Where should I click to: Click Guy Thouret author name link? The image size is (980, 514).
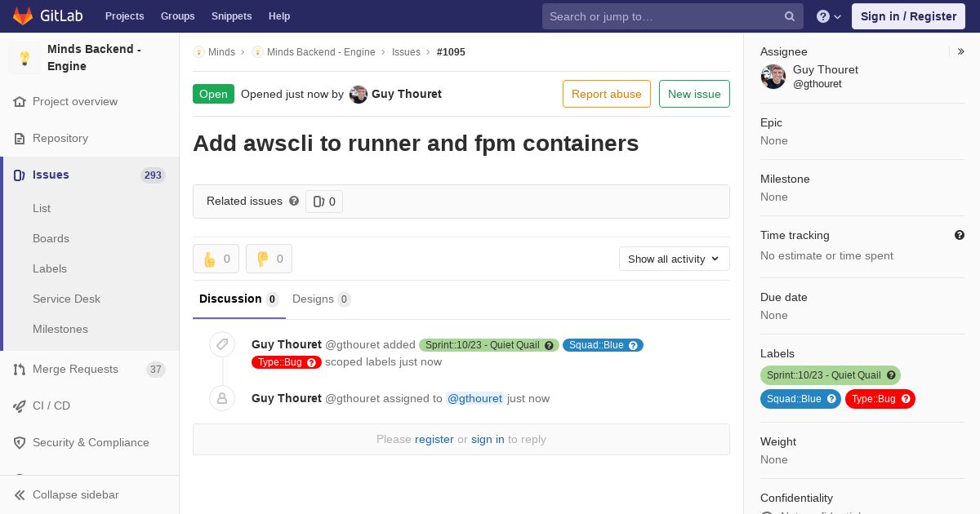[407, 94]
